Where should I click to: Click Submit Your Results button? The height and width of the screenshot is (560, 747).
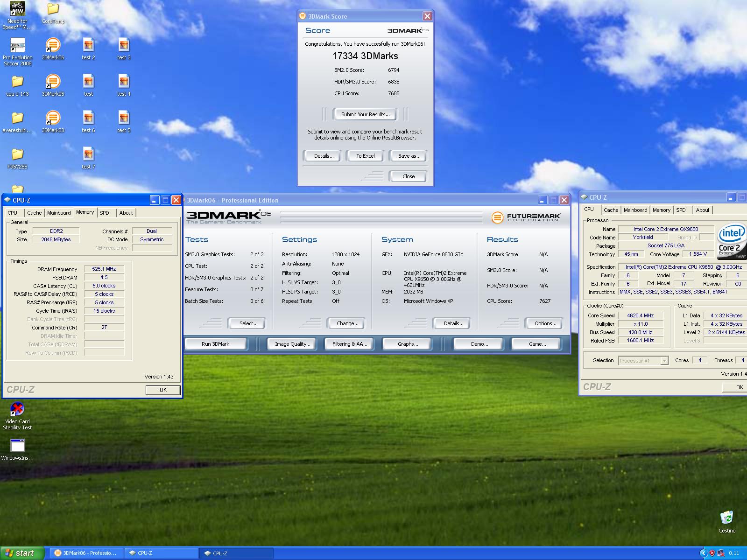click(x=365, y=114)
